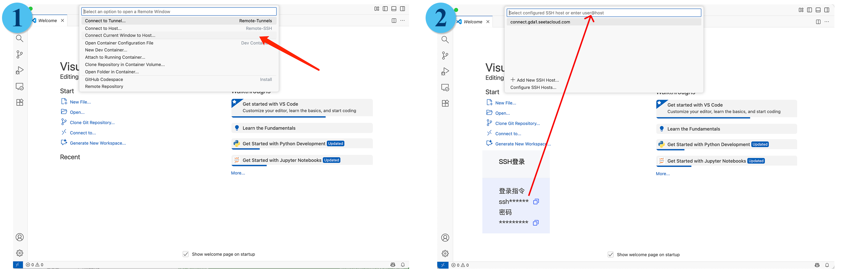The image size is (868, 273).
Task: Toggle the primary side bar in screenshot 1
Action: 385,9
